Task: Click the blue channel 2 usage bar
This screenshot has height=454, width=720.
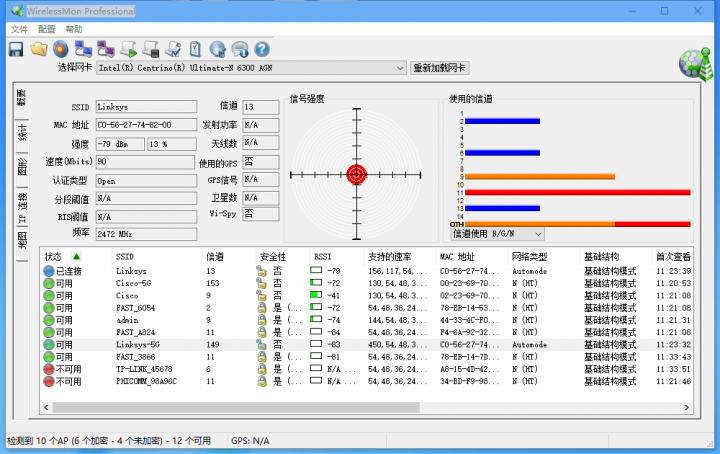Action: coord(502,121)
